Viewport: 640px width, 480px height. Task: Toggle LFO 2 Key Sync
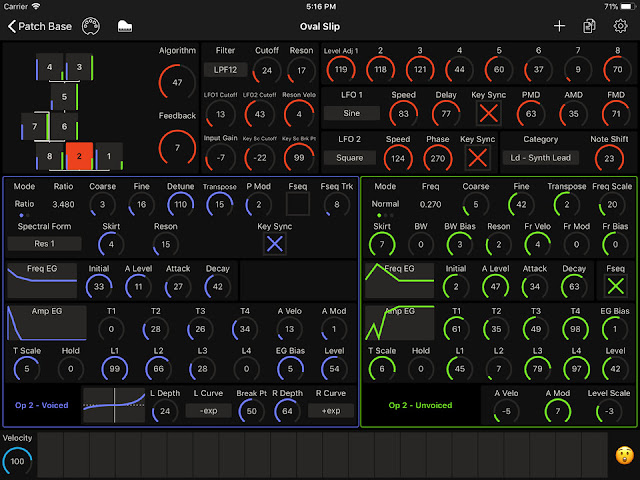coord(477,158)
